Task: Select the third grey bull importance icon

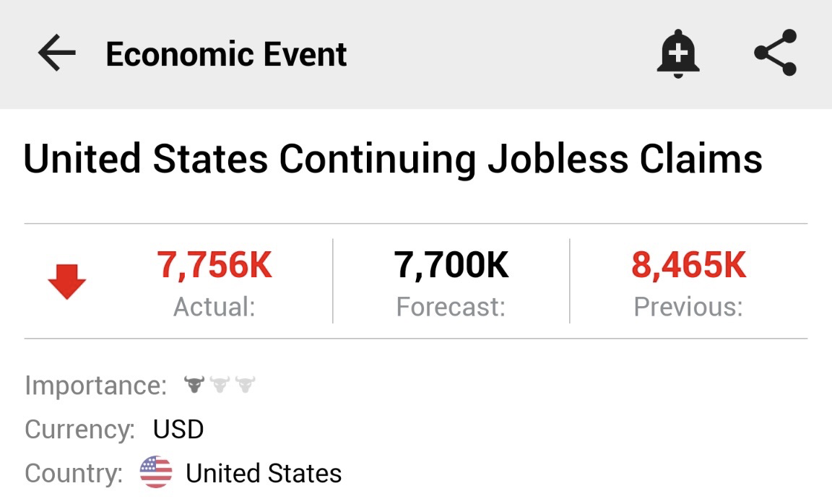Action: pos(245,384)
